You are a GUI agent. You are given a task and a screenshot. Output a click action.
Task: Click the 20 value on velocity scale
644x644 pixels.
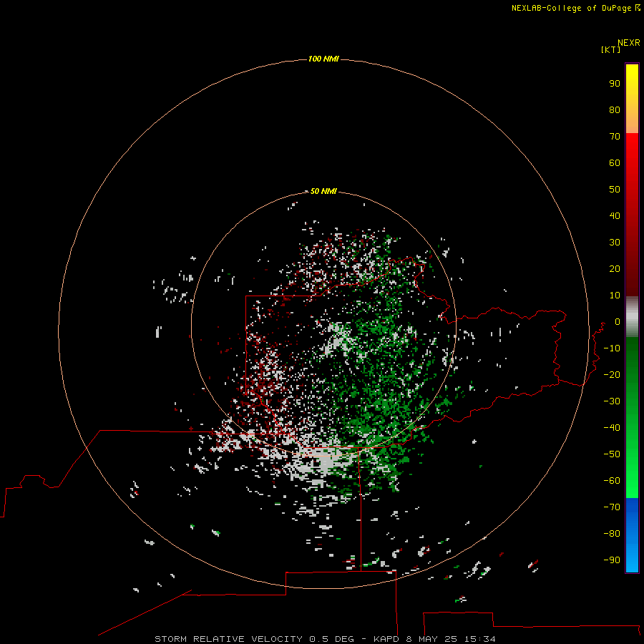click(x=615, y=269)
